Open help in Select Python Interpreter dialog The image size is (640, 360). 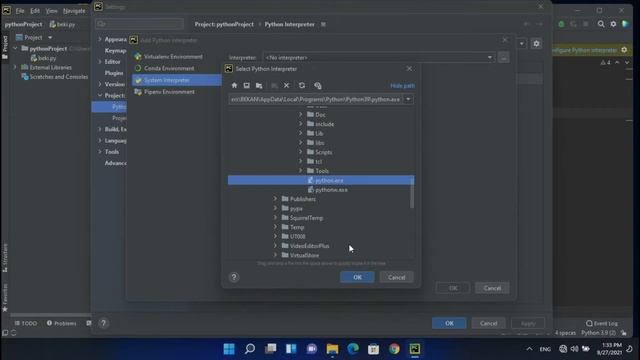pos(234,277)
